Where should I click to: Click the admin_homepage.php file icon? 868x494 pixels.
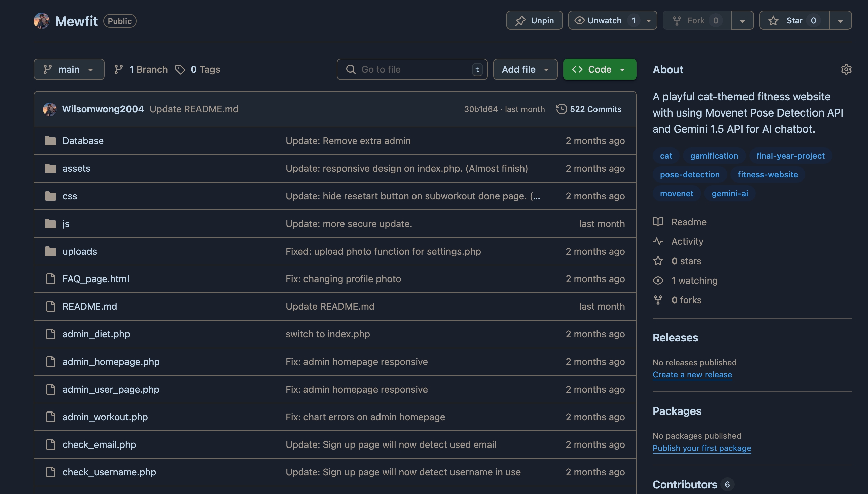(x=50, y=362)
